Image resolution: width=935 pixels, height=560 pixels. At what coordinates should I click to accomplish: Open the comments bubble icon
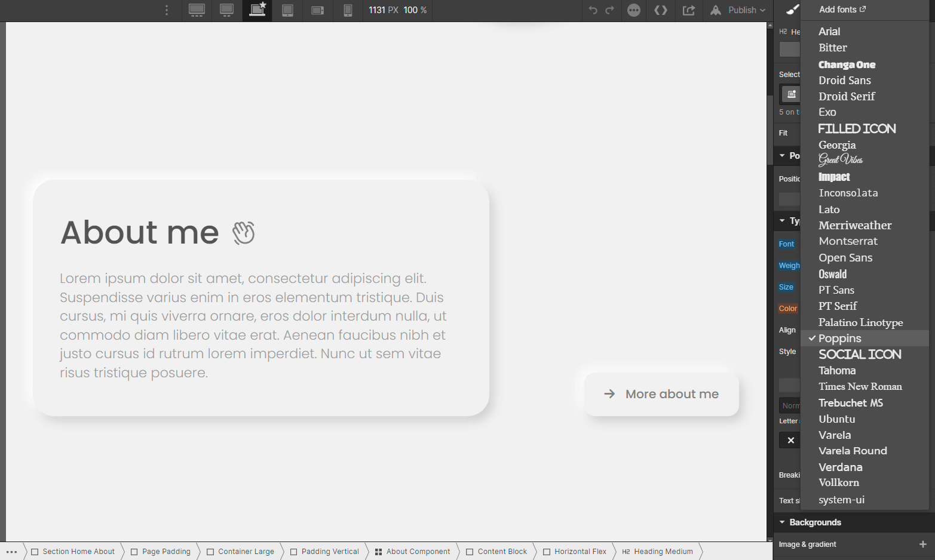pos(634,10)
